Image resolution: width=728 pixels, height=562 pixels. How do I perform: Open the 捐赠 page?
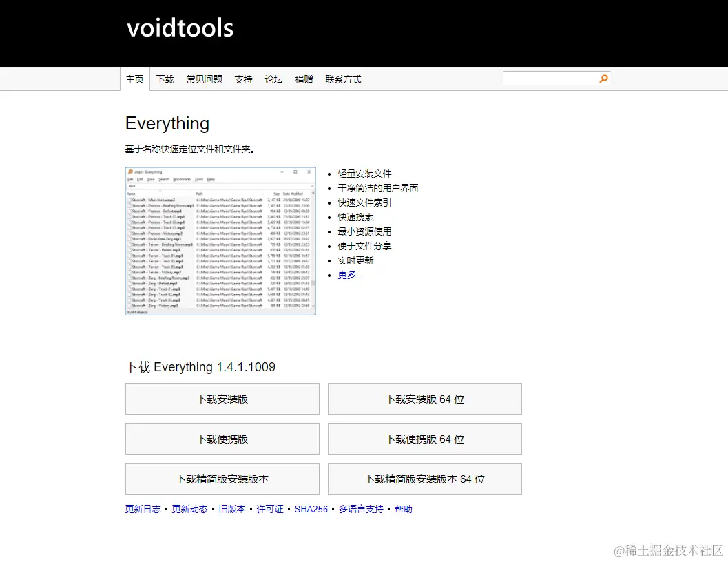[304, 79]
